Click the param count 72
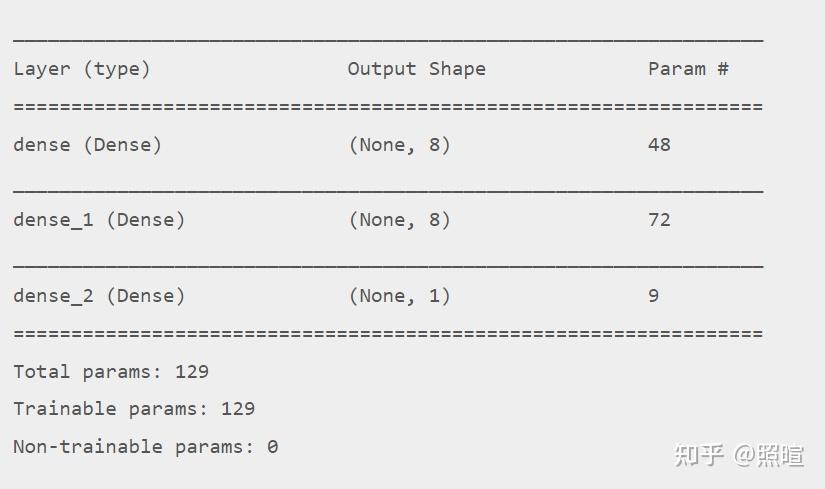 [659, 220]
